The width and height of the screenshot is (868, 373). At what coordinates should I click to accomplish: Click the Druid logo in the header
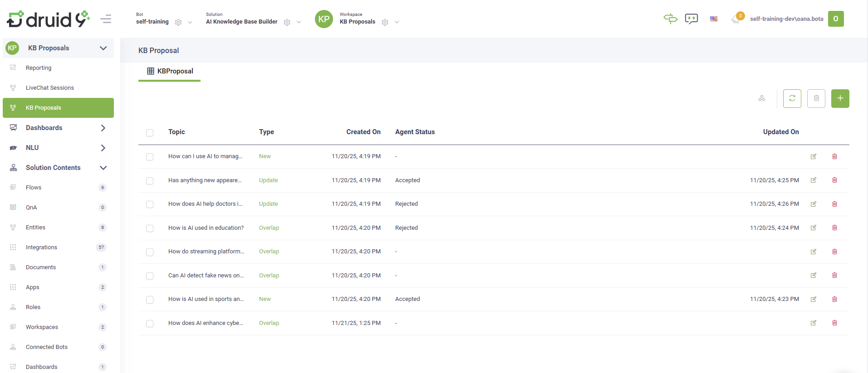pyautogui.click(x=48, y=19)
